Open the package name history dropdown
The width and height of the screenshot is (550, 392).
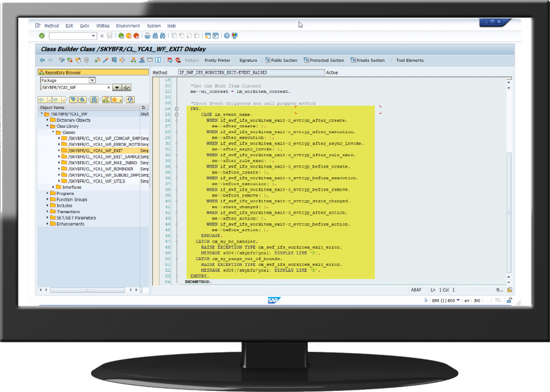click(117, 88)
